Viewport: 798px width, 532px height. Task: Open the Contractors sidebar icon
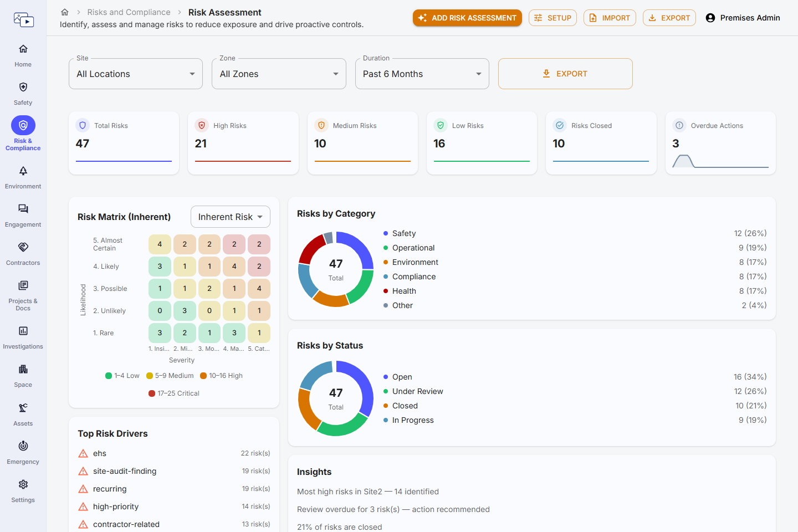[23, 247]
